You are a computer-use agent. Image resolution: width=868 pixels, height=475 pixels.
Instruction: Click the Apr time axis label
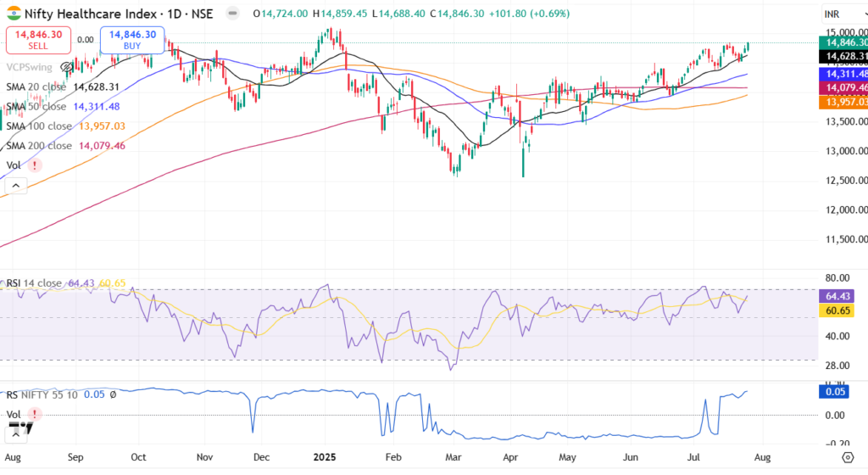[x=510, y=457]
